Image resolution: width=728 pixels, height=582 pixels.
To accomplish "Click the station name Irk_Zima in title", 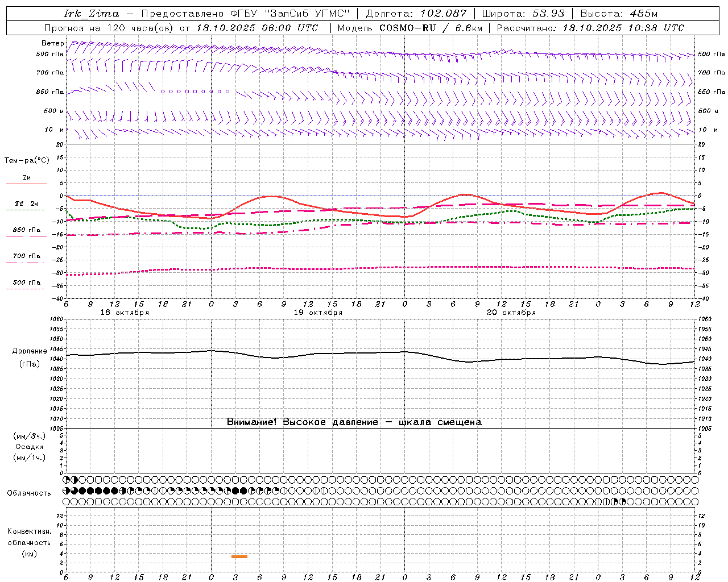I will (x=92, y=13).
